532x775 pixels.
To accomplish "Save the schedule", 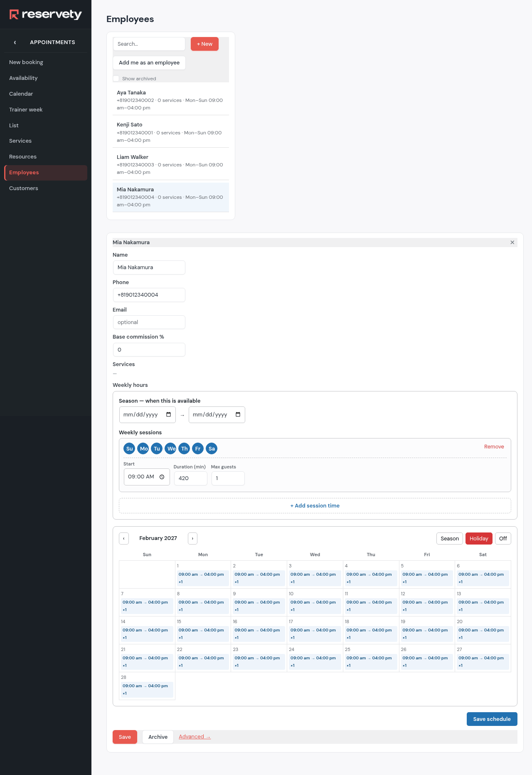I will click(492, 719).
